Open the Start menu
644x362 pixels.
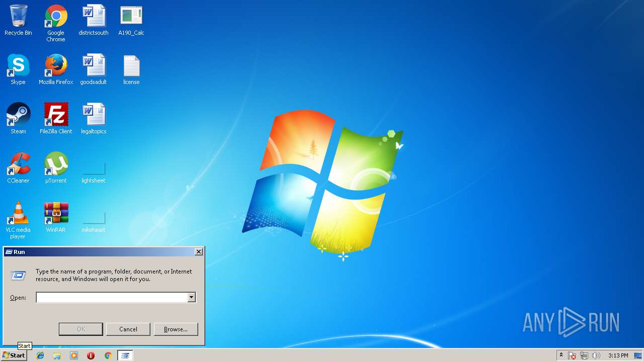(14, 355)
